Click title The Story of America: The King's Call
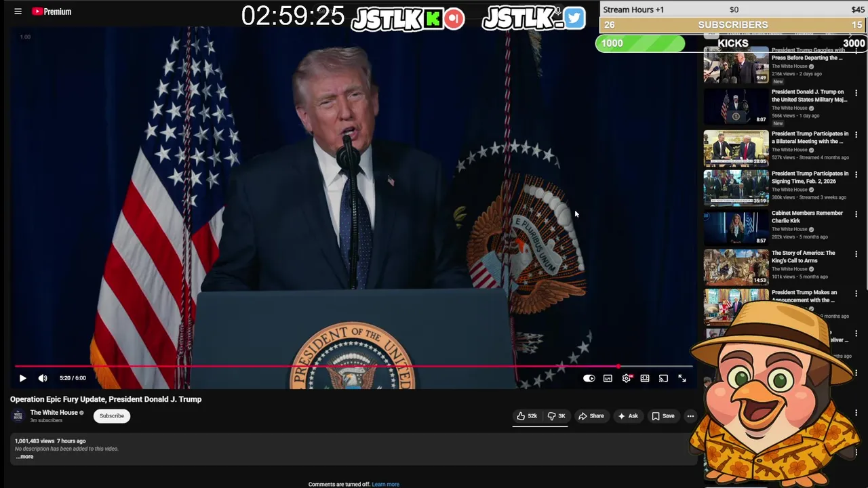Screen dimensions: 868x488 coord(803,257)
